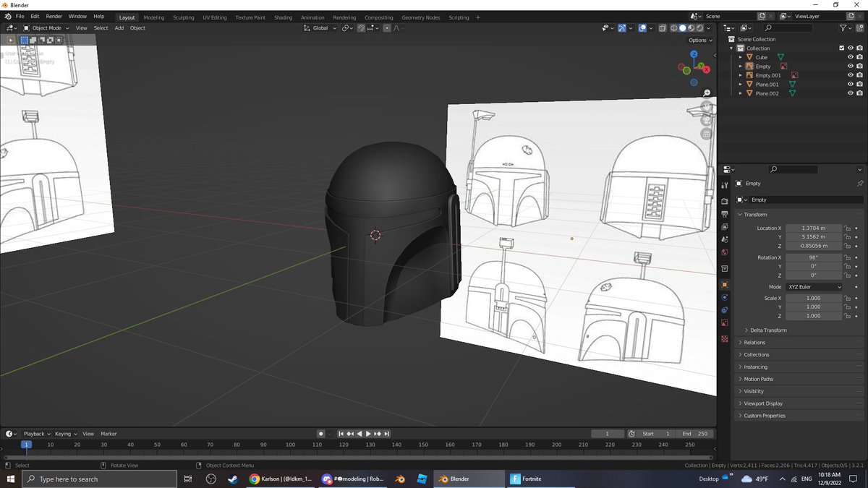Screen dimensions: 868x488
Task: Switch to the Sculpting workspace tab
Action: tap(184, 17)
